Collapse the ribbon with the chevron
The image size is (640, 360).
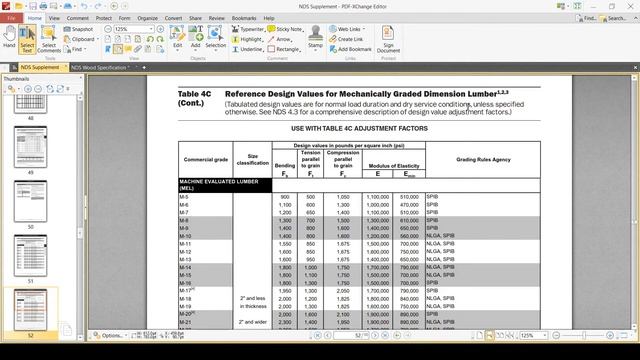tap(635, 18)
